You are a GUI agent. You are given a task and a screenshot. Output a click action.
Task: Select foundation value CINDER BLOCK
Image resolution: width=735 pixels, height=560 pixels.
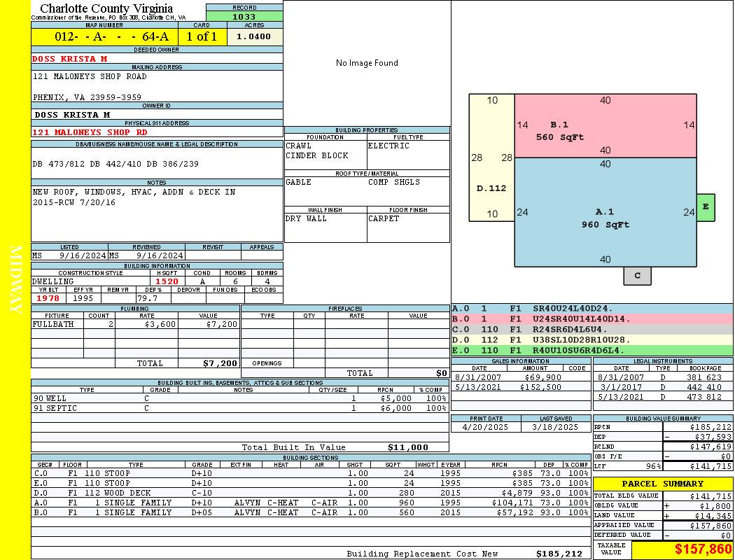click(317, 155)
